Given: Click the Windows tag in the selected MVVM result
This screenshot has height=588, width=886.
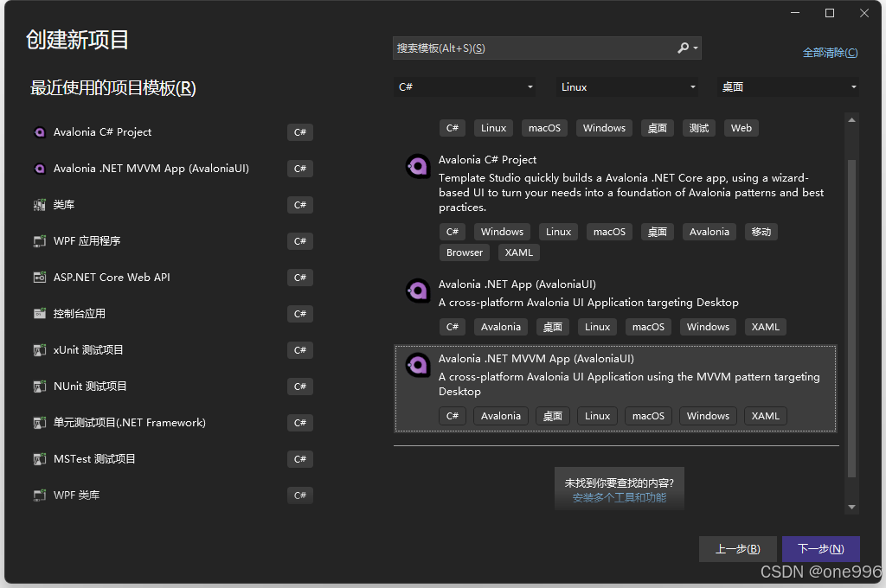Looking at the screenshot, I should [708, 416].
